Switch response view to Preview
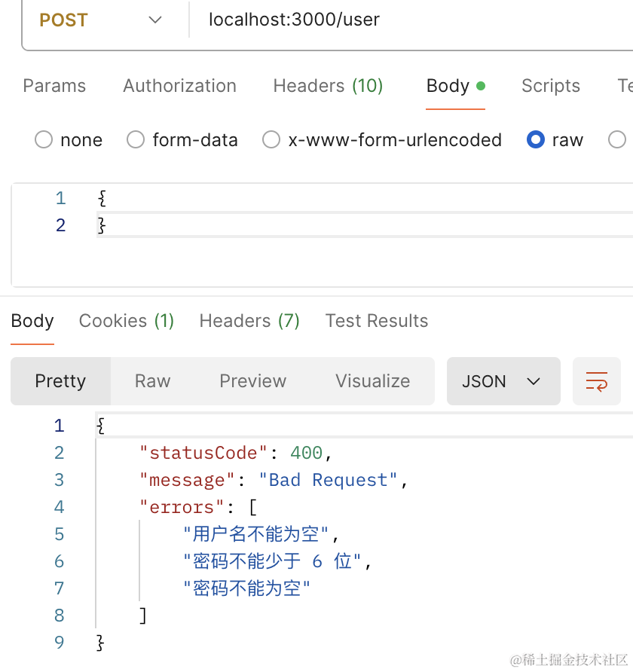Image resolution: width=633 pixels, height=672 pixels. pos(252,381)
